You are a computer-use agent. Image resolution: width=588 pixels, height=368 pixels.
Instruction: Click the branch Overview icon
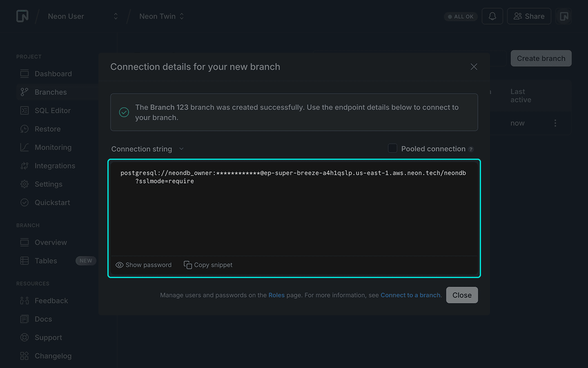click(x=24, y=242)
